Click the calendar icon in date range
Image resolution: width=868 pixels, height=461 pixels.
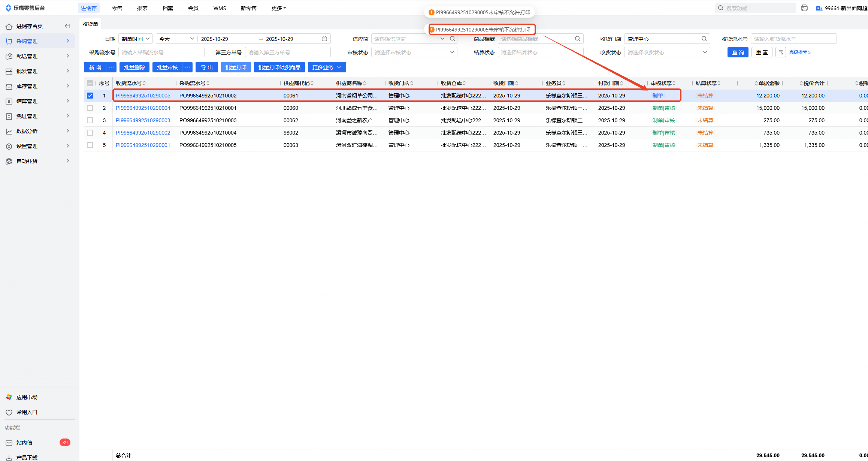coord(324,39)
